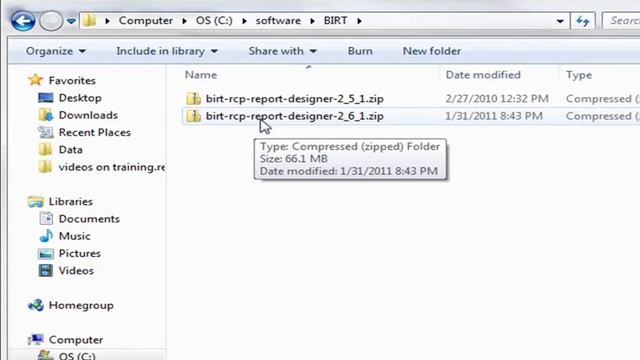Click the folder icon in address bar

coord(89,20)
